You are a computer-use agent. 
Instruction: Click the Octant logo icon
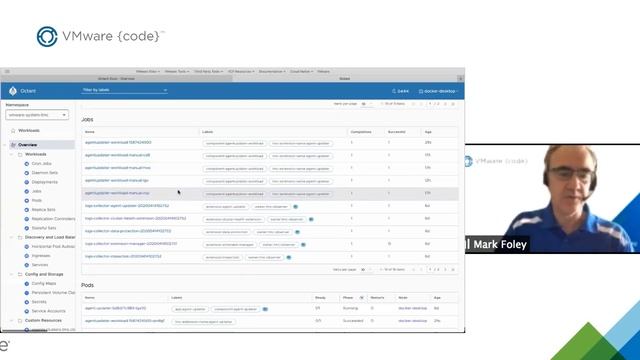pyautogui.click(x=13, y=91)
